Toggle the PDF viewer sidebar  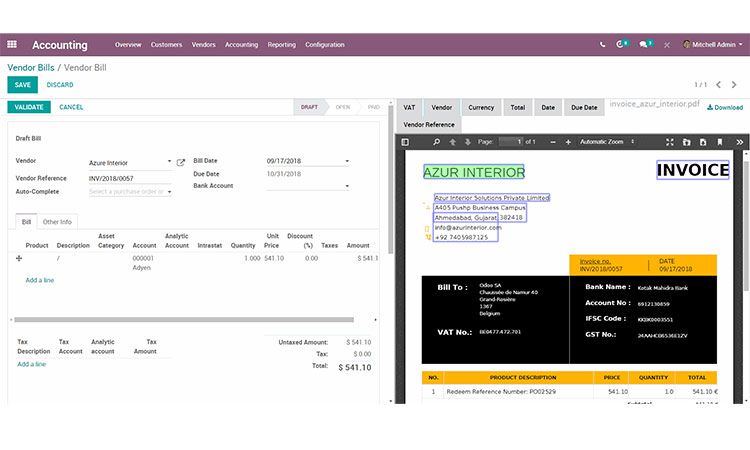pyautogui.click(x=405, y=142)
